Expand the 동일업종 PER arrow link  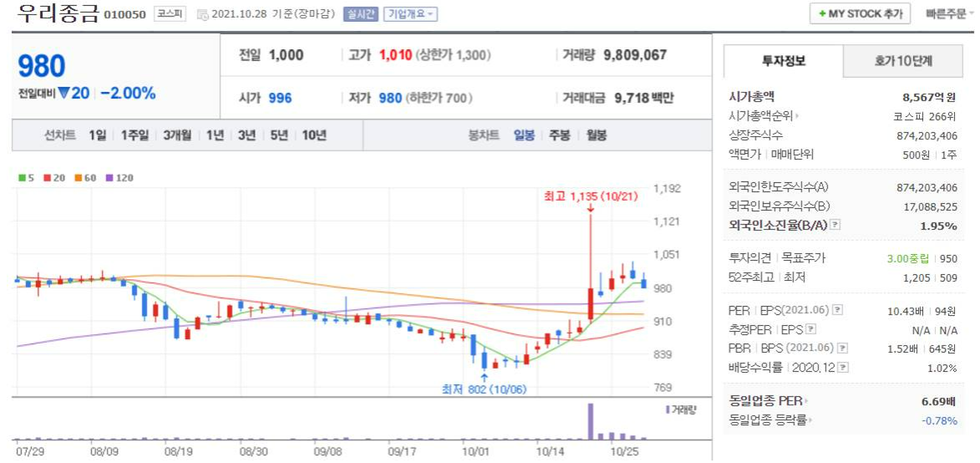(x=768, y=401)
